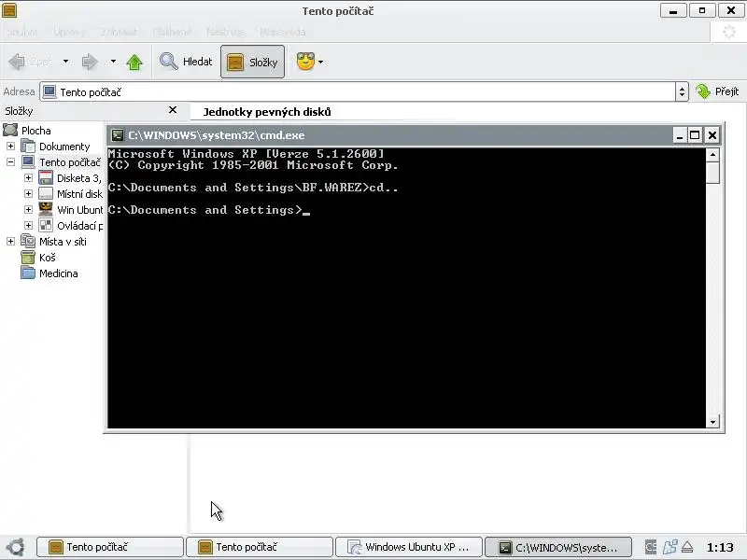Click the Forward arrow icon
Image resolution: width=747 pixels, height=560 pixels.
pyautogui.click(x=90, y=62)
